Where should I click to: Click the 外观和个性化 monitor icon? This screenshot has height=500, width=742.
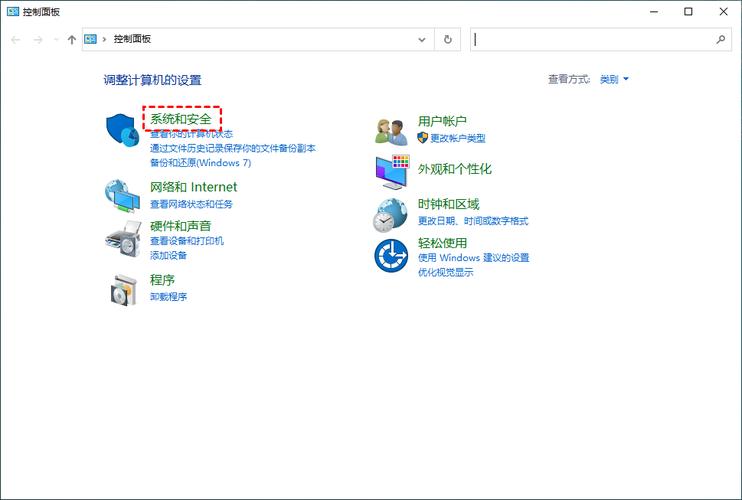point(392,172)
